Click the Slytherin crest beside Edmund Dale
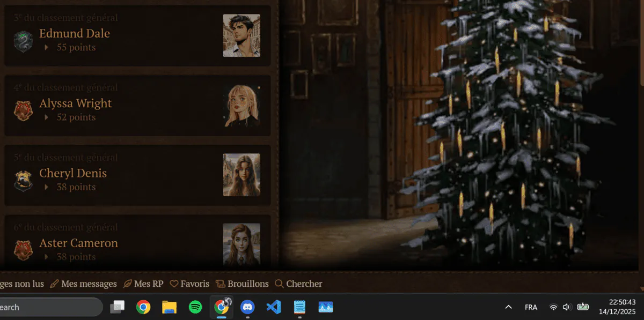Image resolution: width=644 pixels, height=320 pixels. click(23, 41)
